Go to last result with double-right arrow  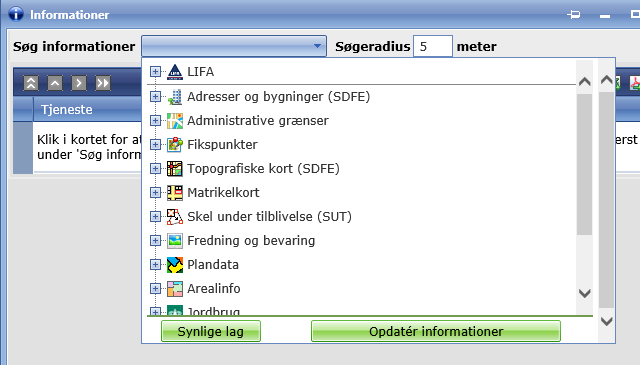[x=103, y=83]
